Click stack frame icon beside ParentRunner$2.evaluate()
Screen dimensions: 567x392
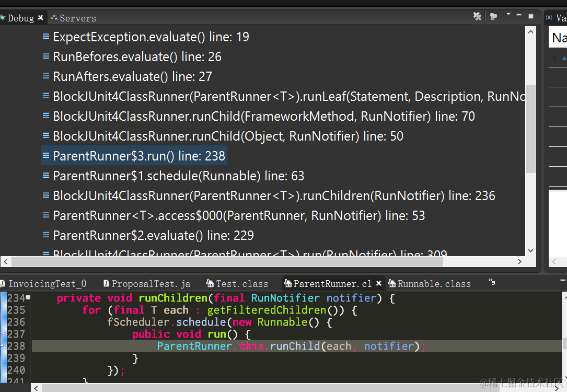(46, 235)
